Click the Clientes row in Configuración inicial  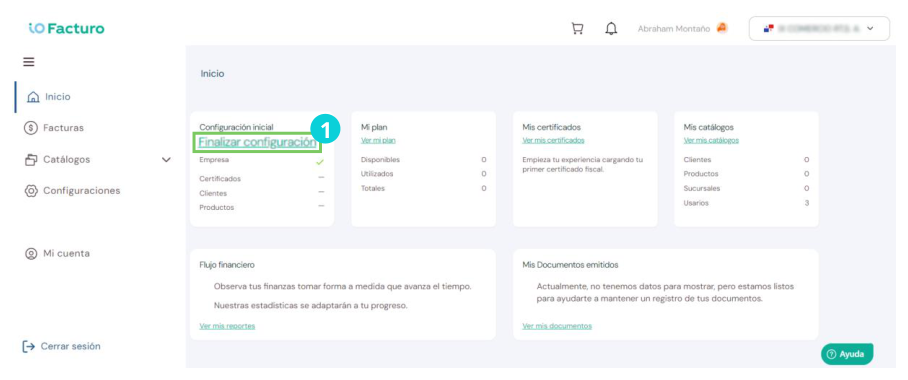(262, 193)
